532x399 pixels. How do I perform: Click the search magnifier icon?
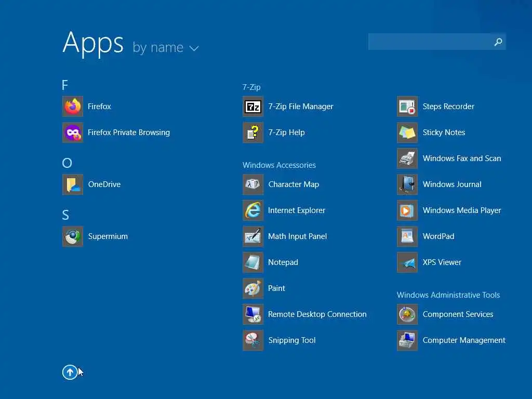tap(498, 42)
